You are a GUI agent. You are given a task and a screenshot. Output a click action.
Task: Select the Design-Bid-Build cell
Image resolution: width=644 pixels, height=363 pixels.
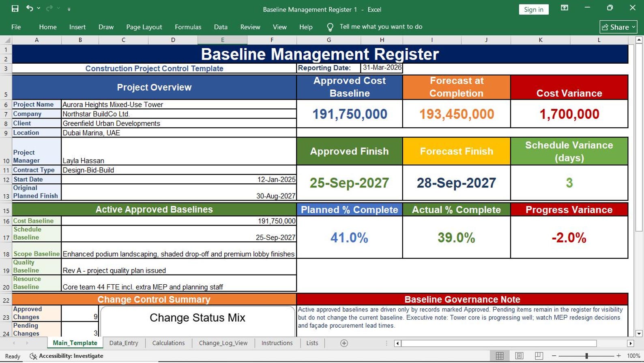pyautogui.click(x=178, y=170)
